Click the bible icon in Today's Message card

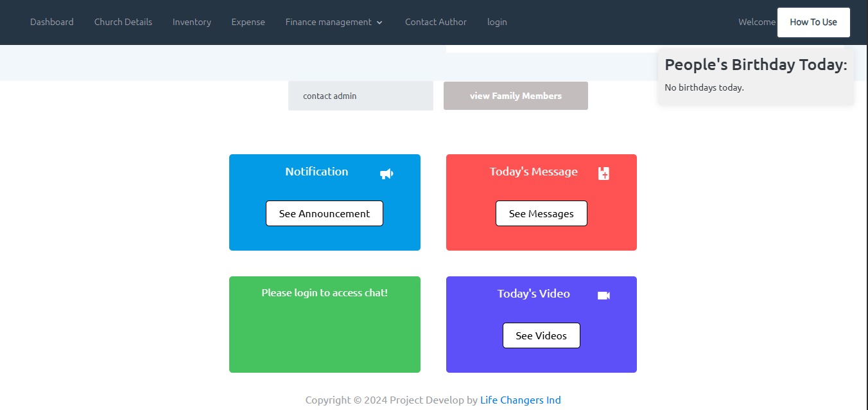pos(603,174)
